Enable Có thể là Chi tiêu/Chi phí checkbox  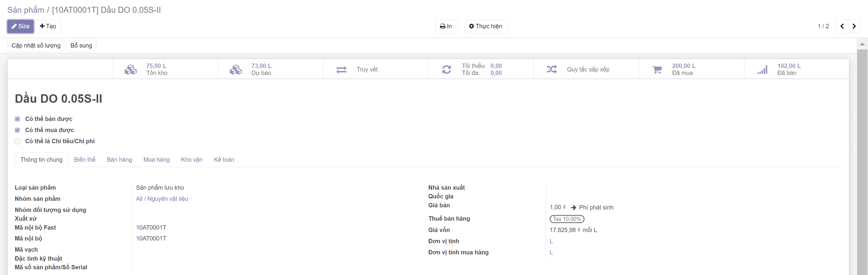18,141
